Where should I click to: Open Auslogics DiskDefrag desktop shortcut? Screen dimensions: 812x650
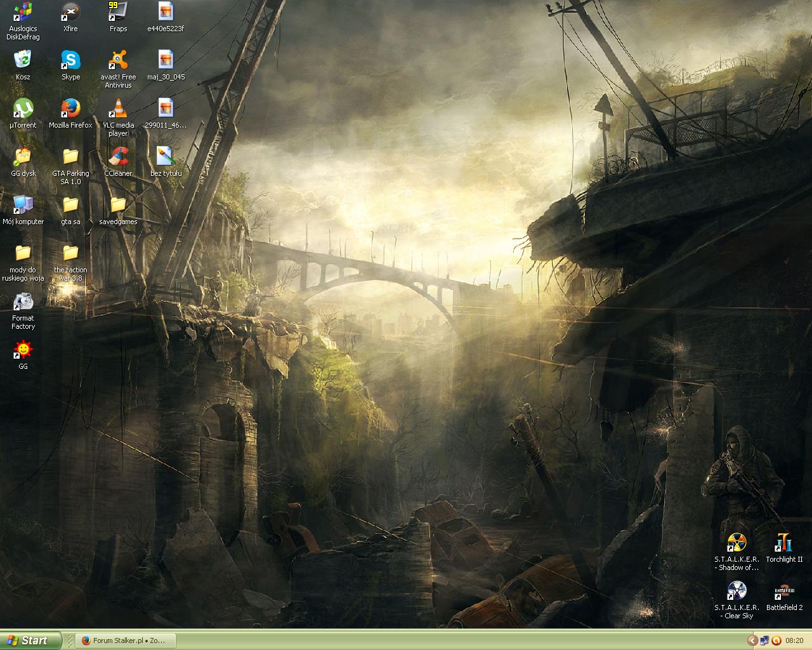pos(23,21)
